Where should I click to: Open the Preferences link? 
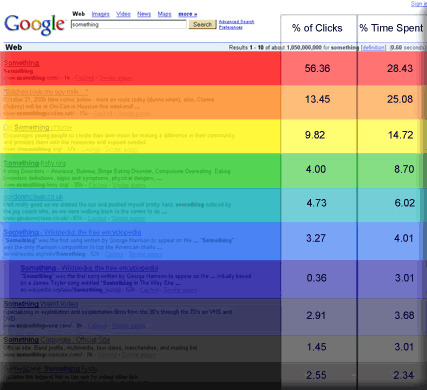(x=231, y=27)
